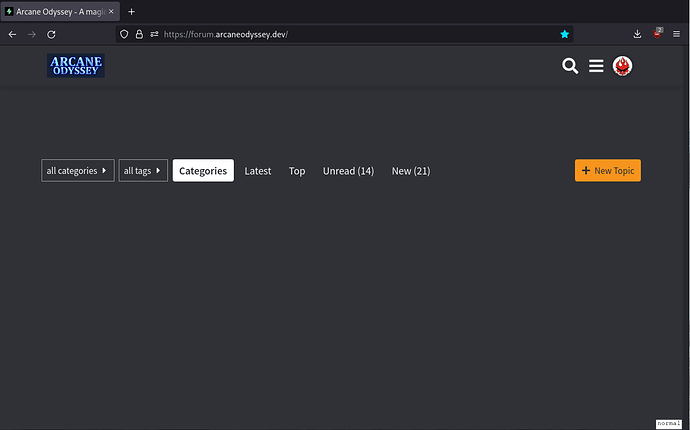
Task: Click the tracking protection shield icon
Action: pos(124,34)
